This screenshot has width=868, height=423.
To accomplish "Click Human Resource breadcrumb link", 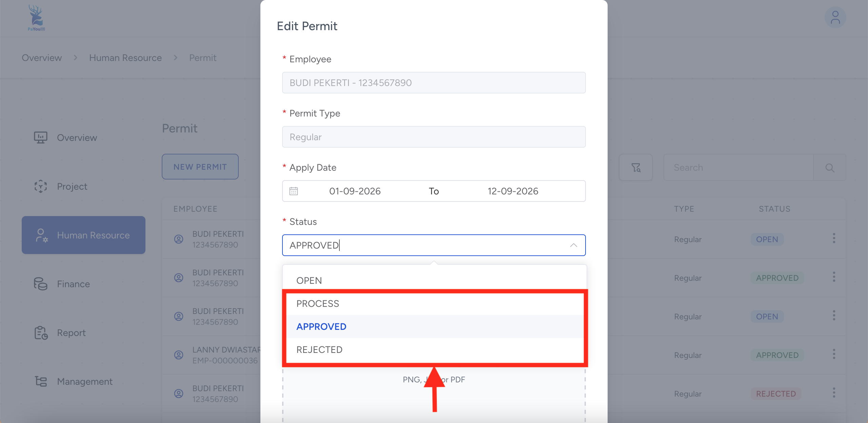I will click(x=125, y=58).
